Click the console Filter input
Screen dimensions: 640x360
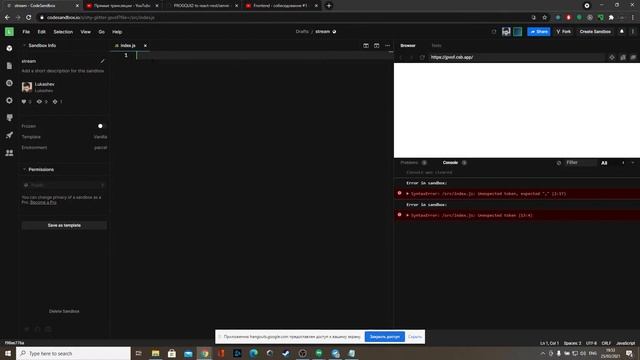click(x=580, y=163)
